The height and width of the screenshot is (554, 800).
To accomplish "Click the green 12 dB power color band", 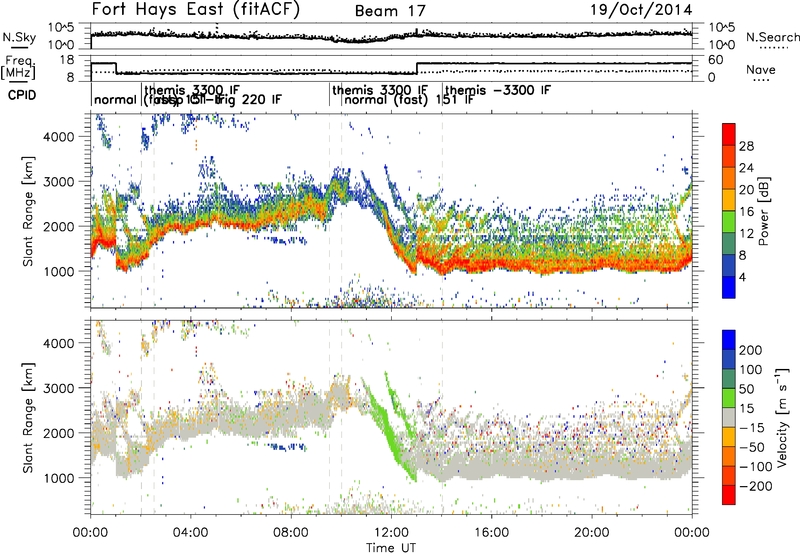I will (729, 222).
